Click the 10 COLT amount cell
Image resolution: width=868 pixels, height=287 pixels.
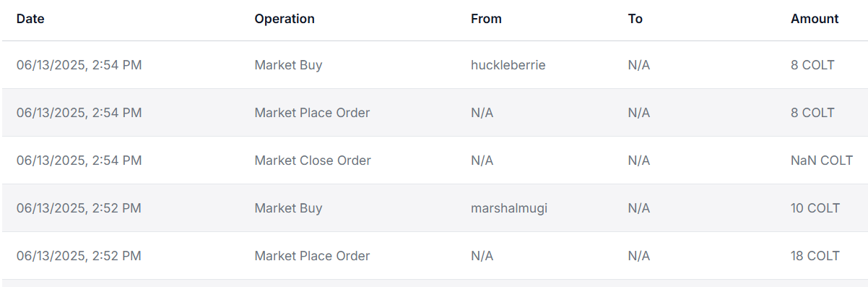[815, 208]
